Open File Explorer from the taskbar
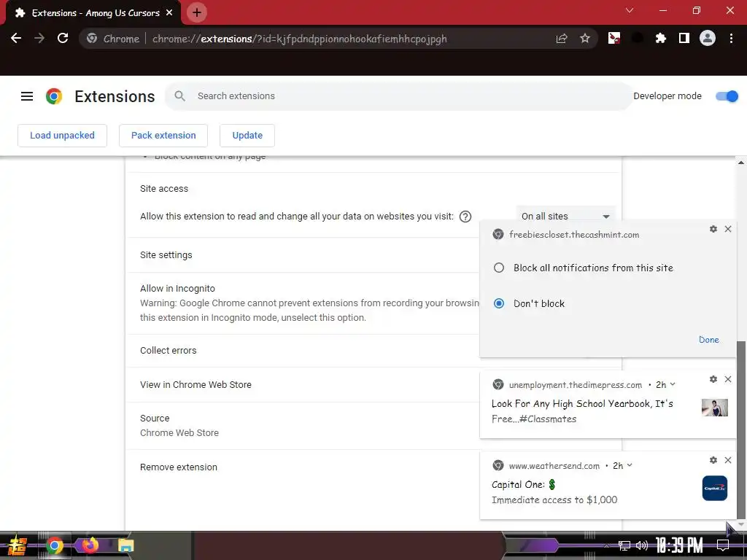 pyautogui.click(x=125, y=545)
